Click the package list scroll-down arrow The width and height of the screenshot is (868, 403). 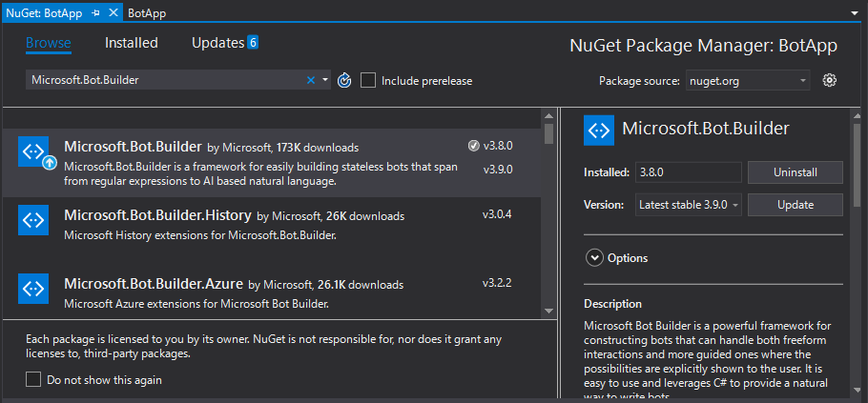[x=548, y=312]
